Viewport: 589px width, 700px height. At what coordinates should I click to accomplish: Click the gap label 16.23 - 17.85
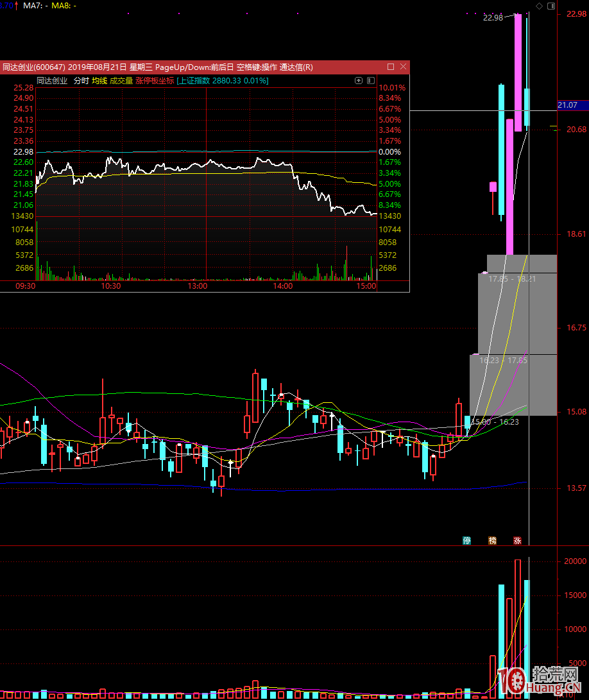503,361
